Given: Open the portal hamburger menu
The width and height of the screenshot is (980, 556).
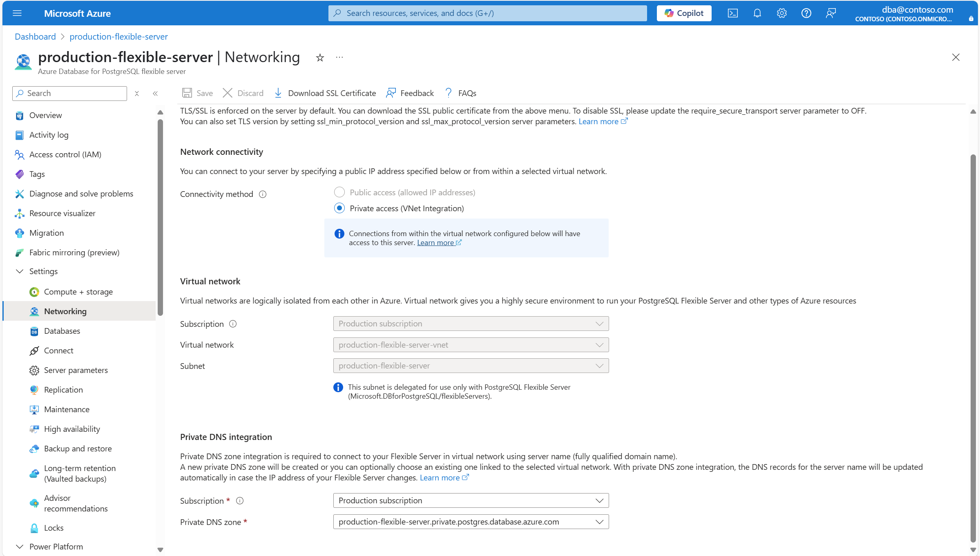Looking at the screenshot, I should 17,13.
